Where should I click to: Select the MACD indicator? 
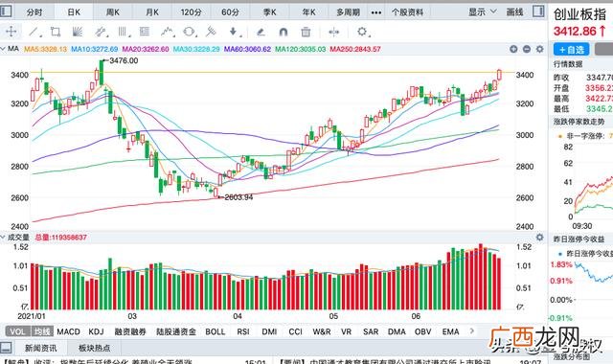[x=68, y=331]
